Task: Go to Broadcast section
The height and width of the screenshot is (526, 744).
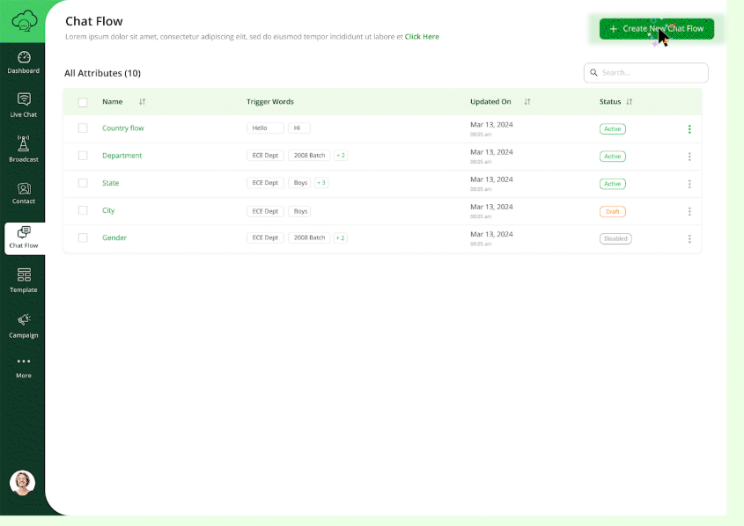Action: 24,148
